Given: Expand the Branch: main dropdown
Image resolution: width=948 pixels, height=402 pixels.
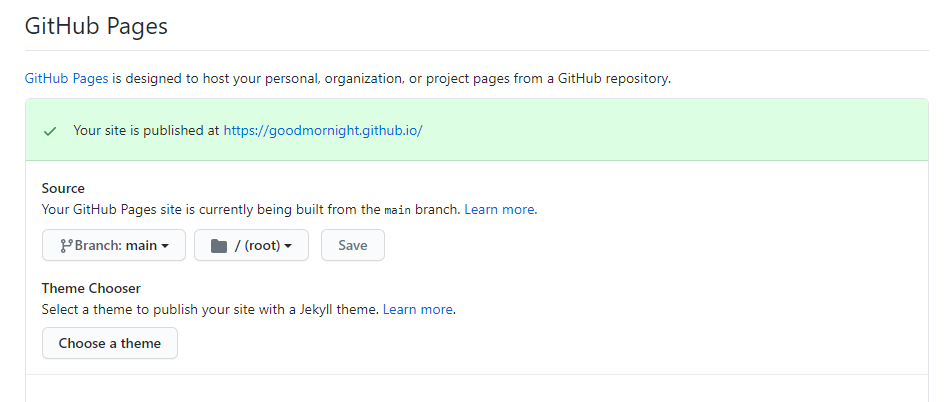Looking at the screenshot, I should [114, 245].
